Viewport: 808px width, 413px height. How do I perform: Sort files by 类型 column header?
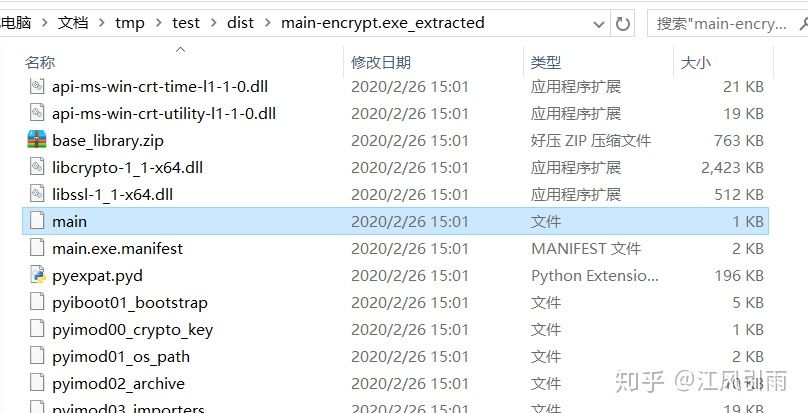(x=546, y=62)
